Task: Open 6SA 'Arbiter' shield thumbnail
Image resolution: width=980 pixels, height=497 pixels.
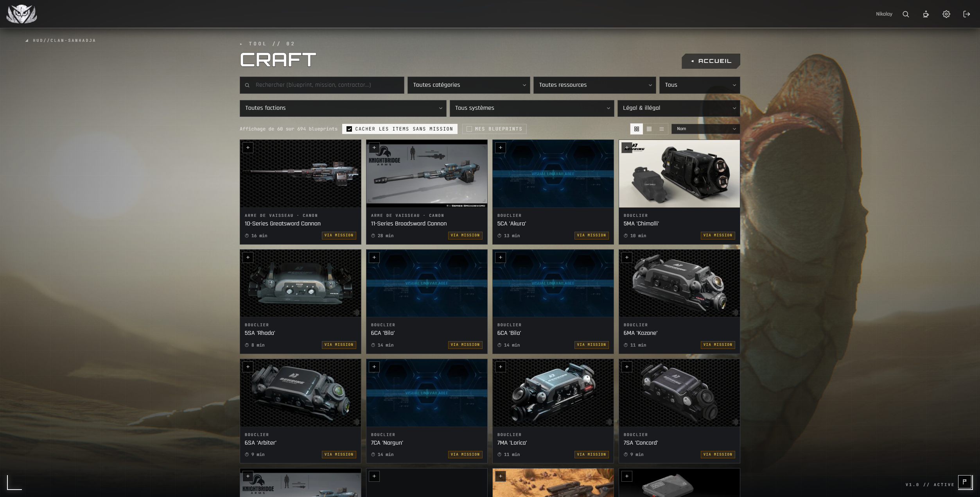Action: [300, 393]
